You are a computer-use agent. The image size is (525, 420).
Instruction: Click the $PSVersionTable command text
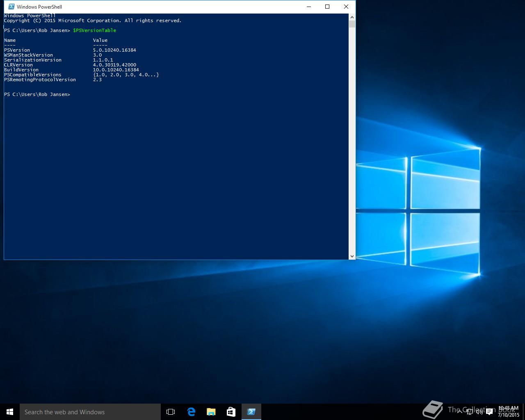click(x=94, y=30)
